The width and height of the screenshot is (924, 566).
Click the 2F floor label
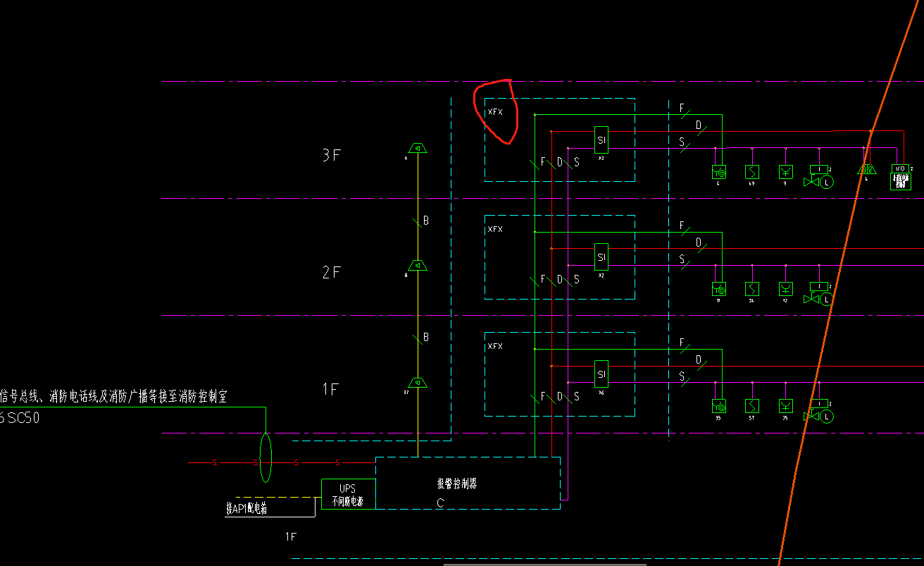click(331, 272)
